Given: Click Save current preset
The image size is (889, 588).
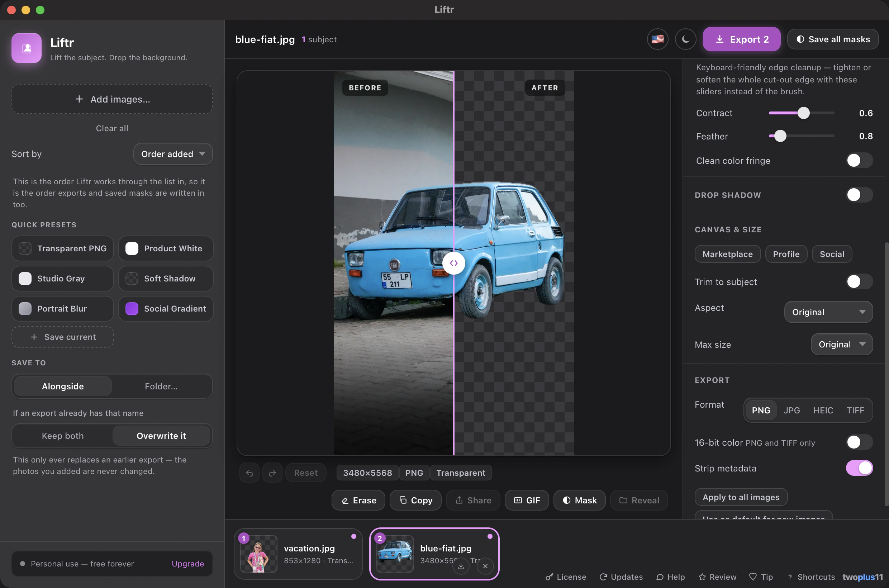Looking at the screenshot, I should pos(63,337).
